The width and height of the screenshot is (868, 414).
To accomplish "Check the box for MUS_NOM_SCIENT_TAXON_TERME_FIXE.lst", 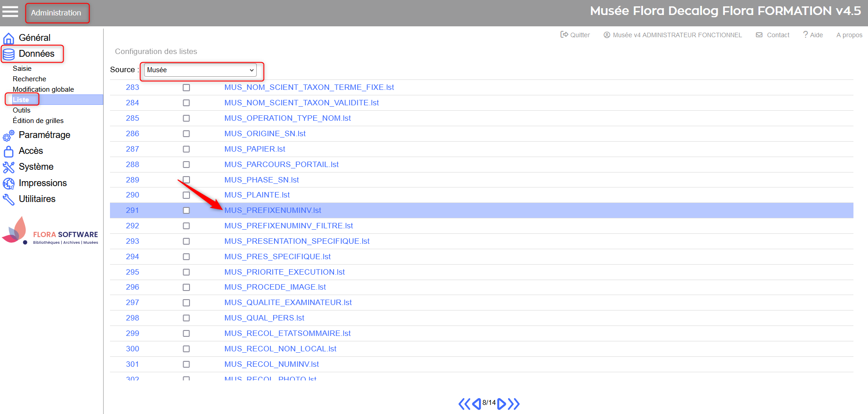I will [x=186, y=88].
